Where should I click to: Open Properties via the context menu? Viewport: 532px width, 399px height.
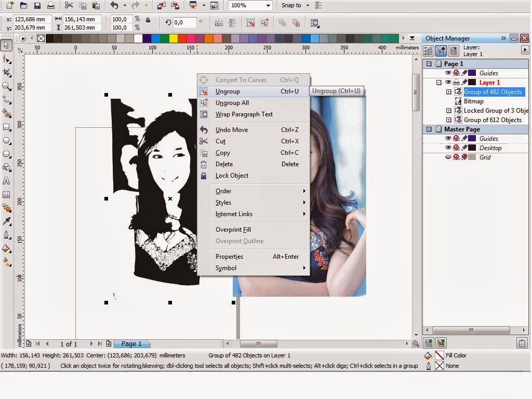click(x=229, y=256)
